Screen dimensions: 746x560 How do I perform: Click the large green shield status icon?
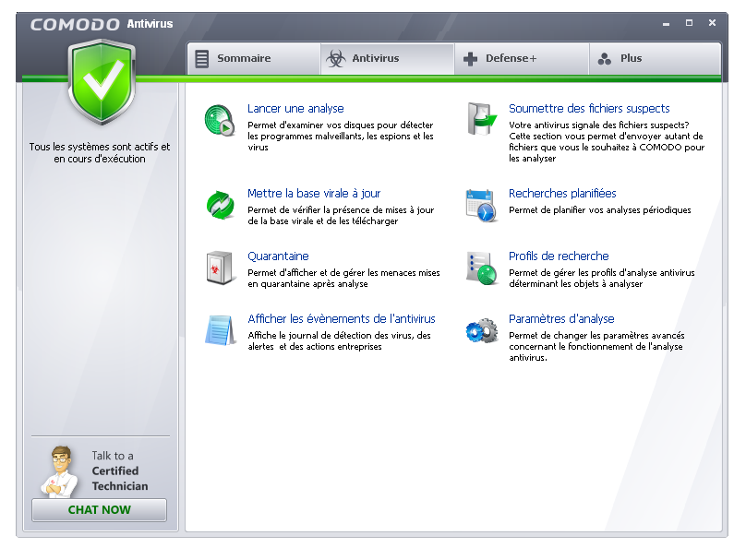pos(102,82)
